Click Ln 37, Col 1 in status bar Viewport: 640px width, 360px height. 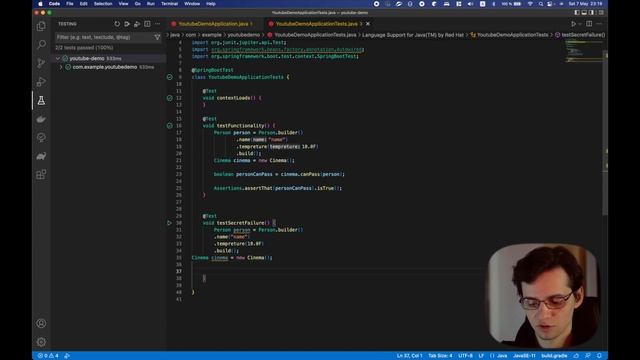pos(409,356)
